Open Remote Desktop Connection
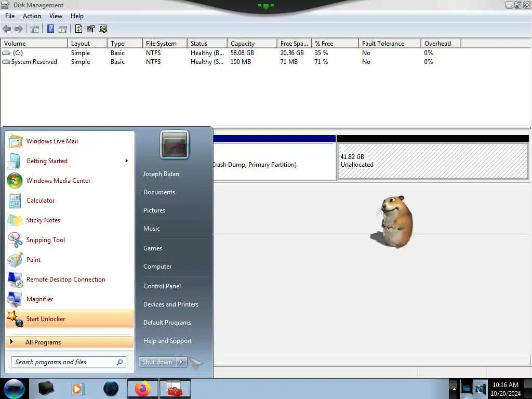Viewport: 532px width, 399px height. 70,279
